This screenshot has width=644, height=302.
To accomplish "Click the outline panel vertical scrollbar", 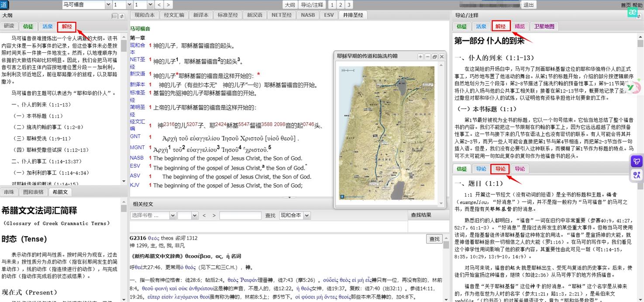I will 124,109.
